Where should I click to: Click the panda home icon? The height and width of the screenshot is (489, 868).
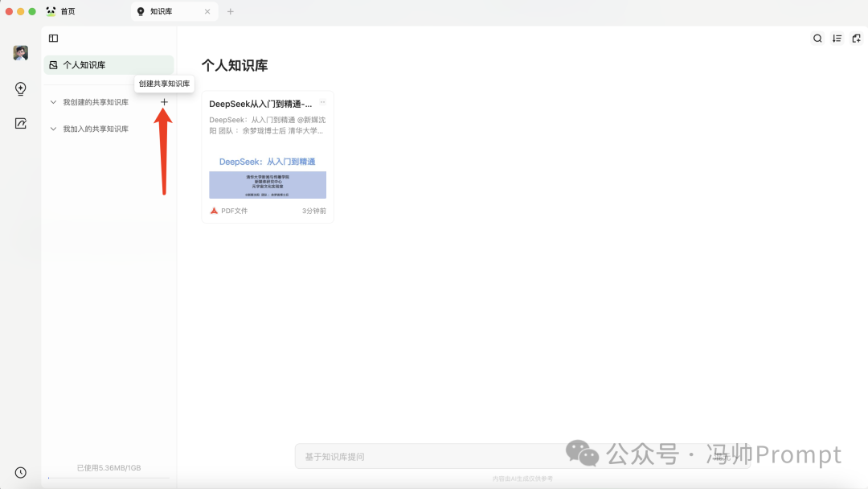tap(51, 11)
